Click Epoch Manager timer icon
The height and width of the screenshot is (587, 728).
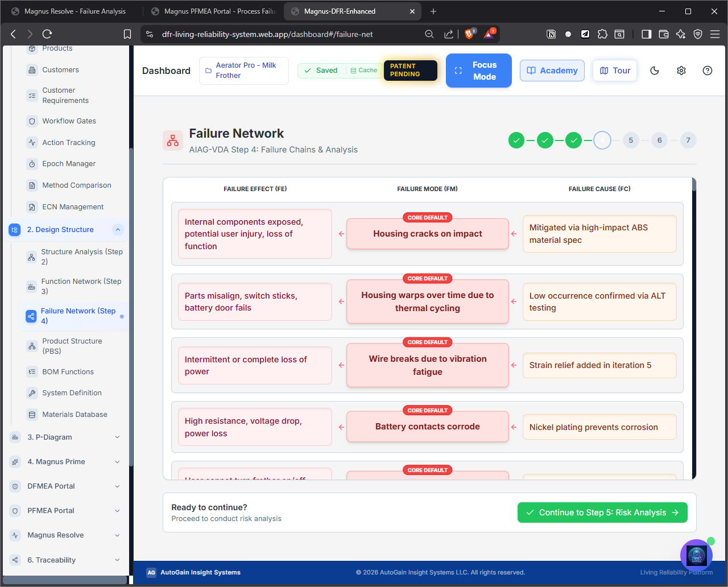32,164
